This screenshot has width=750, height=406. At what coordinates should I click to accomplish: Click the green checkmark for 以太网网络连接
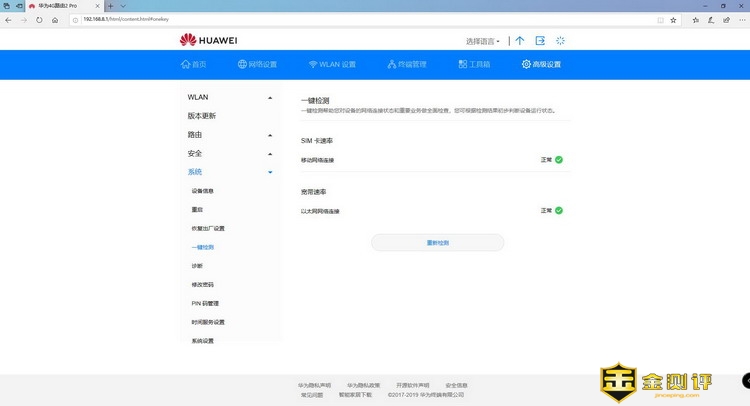559,210
